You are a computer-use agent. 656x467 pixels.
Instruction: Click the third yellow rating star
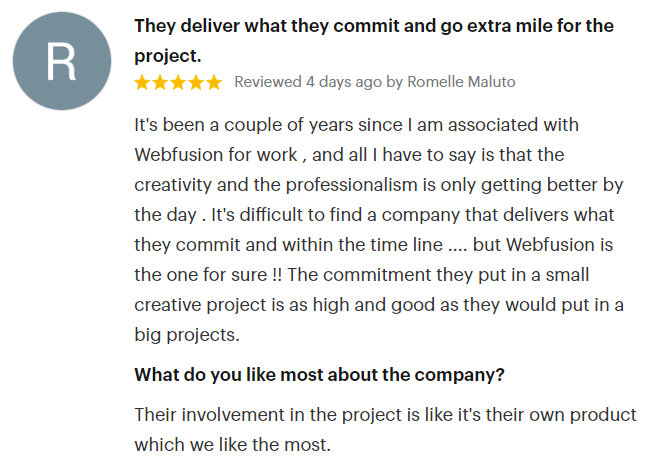(x=178, y=82)
